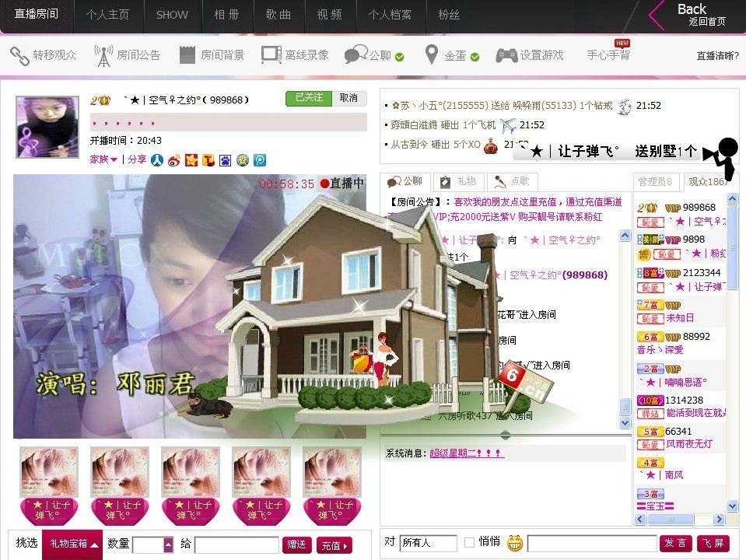This screenshot has height=560, width=746.
Task: Toggle the 金蛋 green check status
Action: 475,57
